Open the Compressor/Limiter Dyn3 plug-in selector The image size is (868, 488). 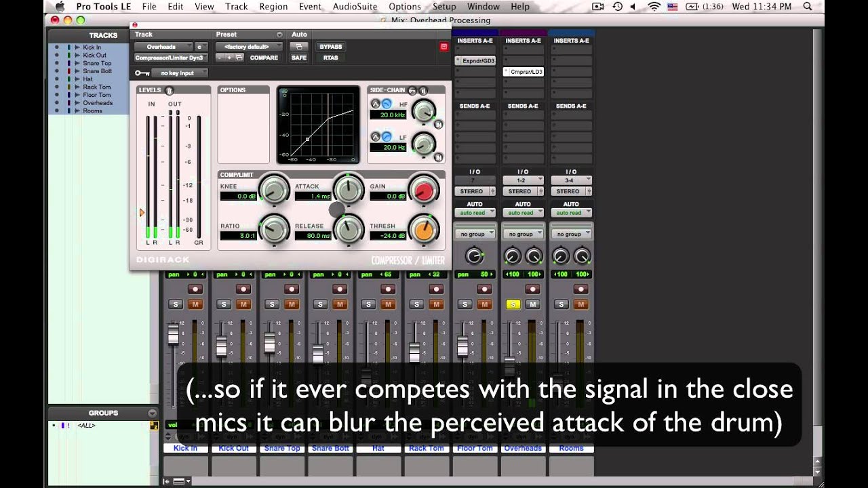click(170, 58)
